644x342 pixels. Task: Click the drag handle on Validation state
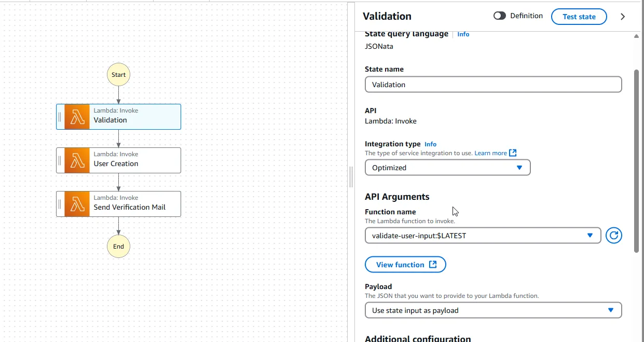tap(60, 117)
